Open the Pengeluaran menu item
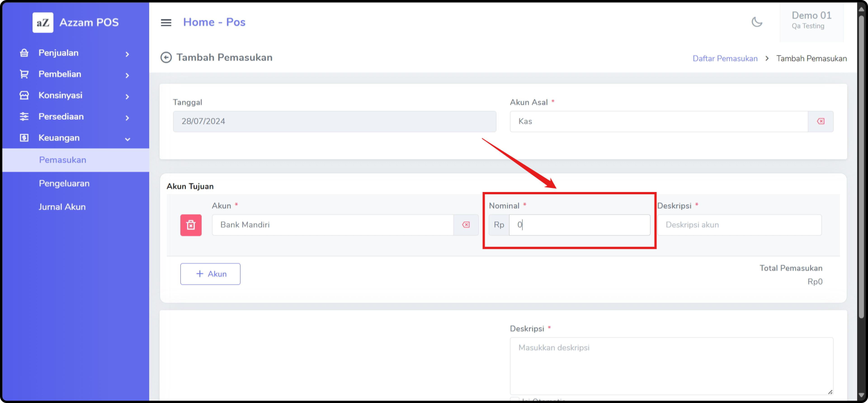 [64, 183]
